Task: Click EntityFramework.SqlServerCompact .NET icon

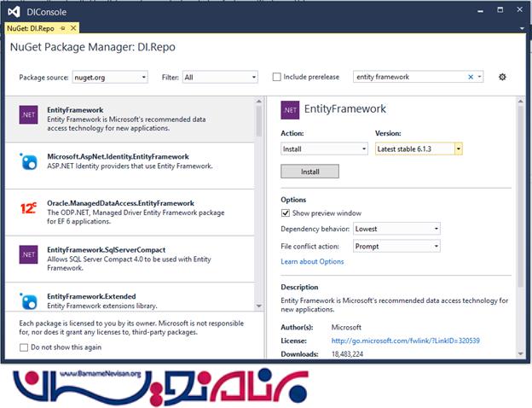Action: (29, 254)
